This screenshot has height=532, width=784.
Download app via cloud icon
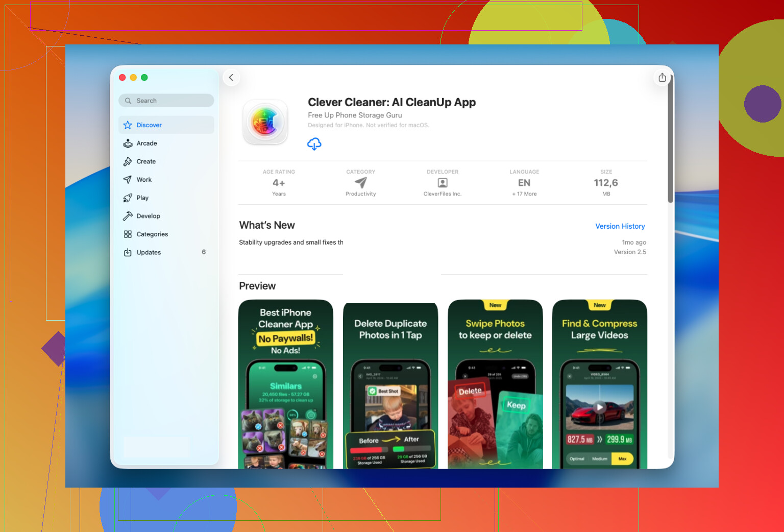(x=314, y=144)
